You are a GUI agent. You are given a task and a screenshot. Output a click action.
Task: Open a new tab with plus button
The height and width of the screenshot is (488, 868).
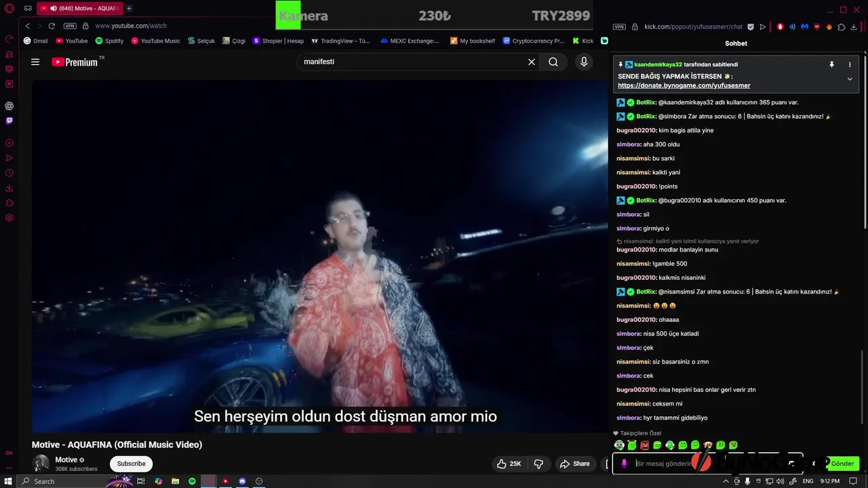coord(129,8)
